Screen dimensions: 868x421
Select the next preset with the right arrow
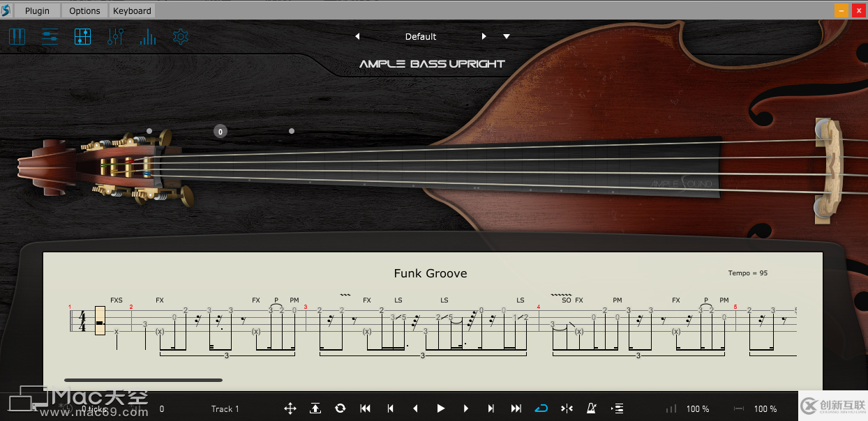click(484, 36)
